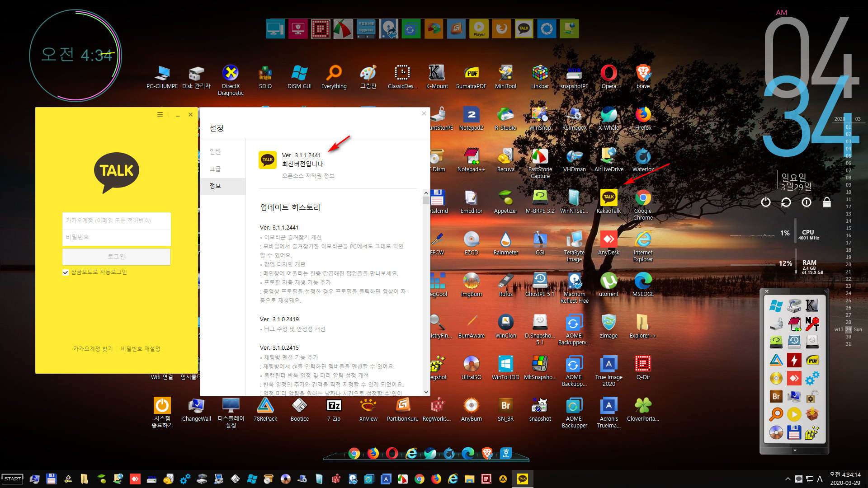Open the Q-Dir desktop icon

(x=643, y=368)
